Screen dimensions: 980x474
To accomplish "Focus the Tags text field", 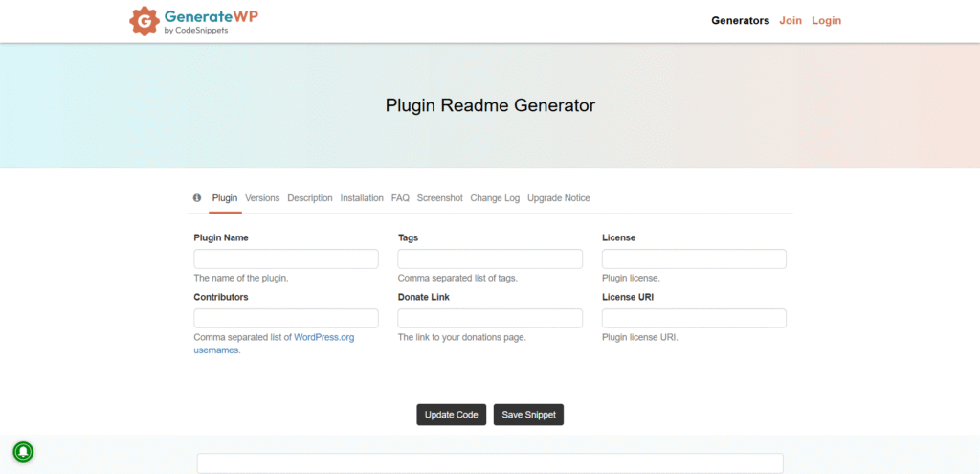I will [490, 260].
